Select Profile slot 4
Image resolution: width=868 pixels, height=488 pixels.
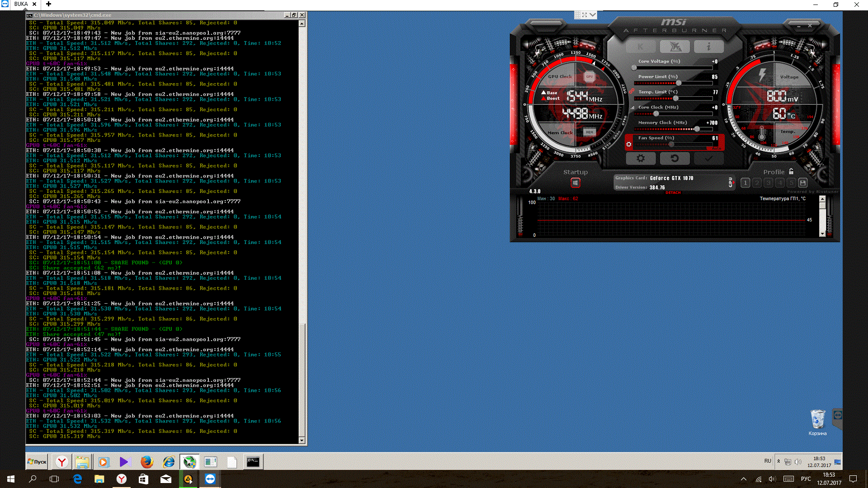pos(780,183)
